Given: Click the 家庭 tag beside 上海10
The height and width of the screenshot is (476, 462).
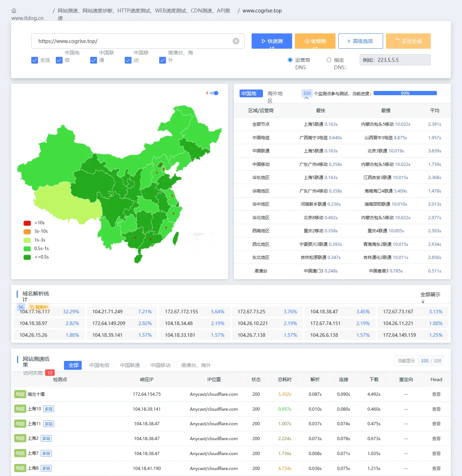Looking at the screenshot, I should click(x=49, y=409).
